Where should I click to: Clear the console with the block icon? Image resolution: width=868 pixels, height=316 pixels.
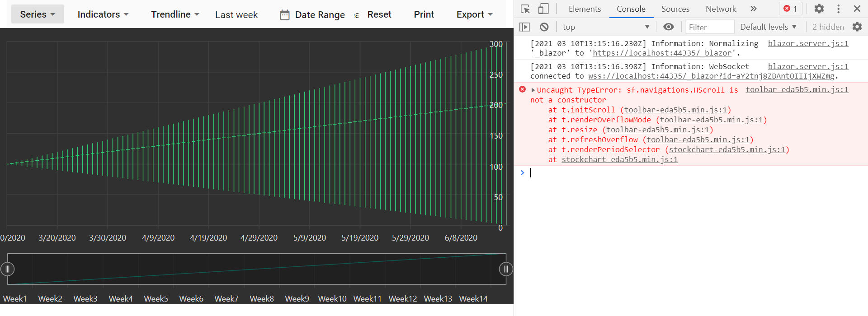(544, 27)
